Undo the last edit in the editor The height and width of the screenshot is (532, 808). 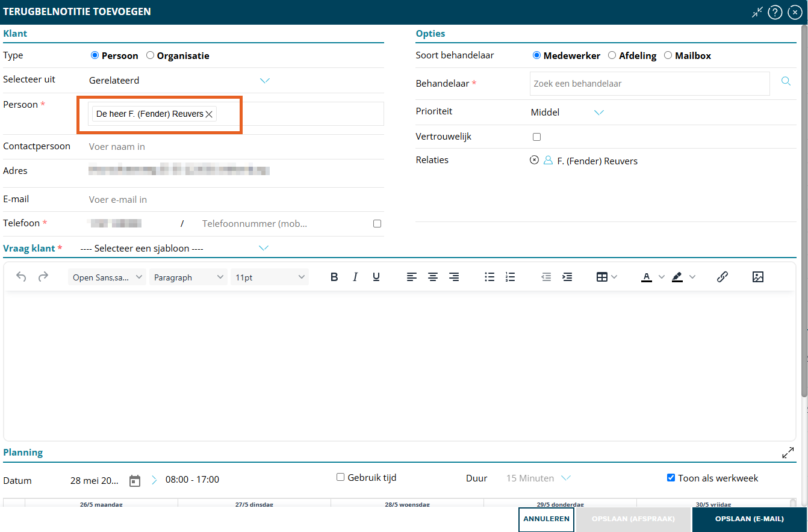tap(21, 277)
